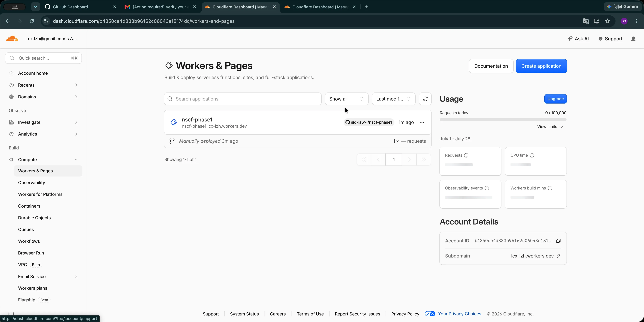Click the browser back arrow
The height and width of the screenshot is (322, 644).
point(8,21)
